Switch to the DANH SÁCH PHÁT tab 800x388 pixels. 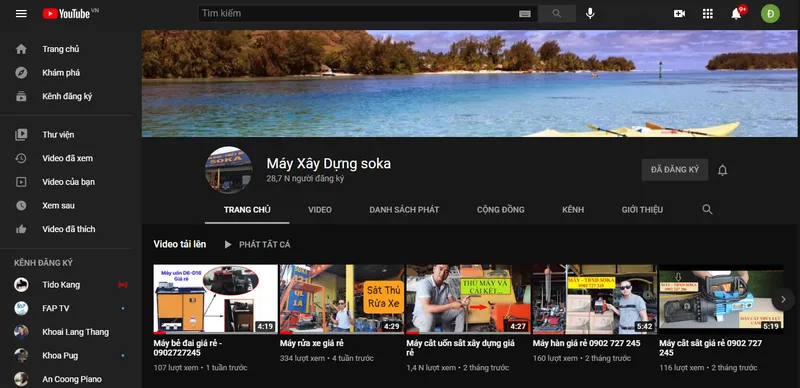404,210
